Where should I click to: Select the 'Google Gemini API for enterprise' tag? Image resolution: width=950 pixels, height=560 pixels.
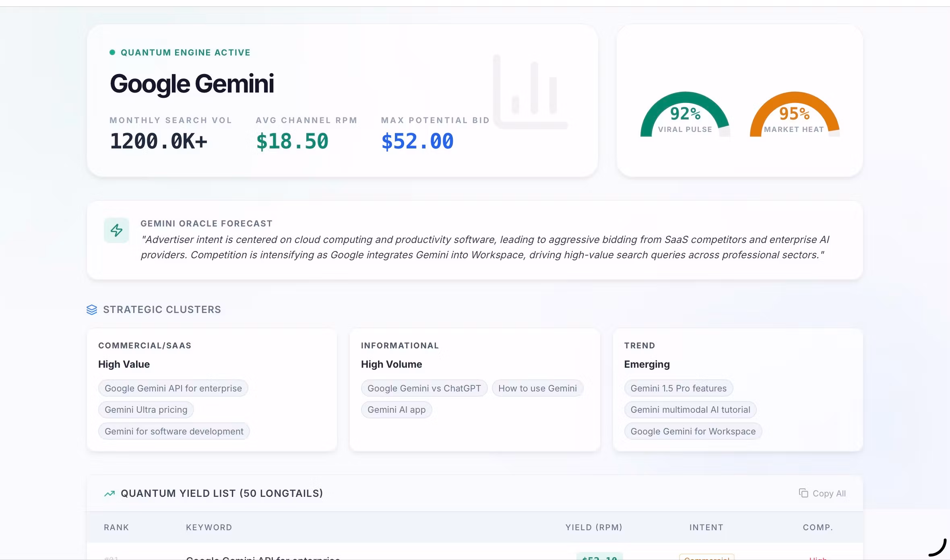173,388
